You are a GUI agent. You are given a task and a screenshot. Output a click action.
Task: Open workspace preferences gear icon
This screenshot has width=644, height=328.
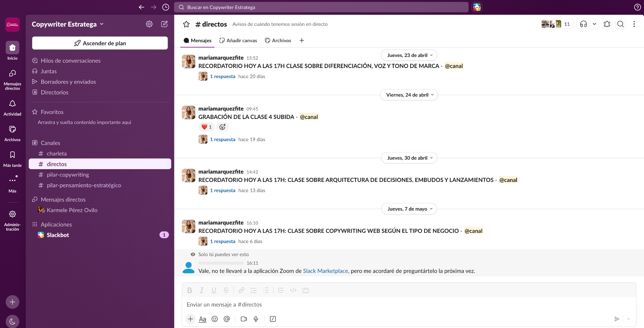149,24
